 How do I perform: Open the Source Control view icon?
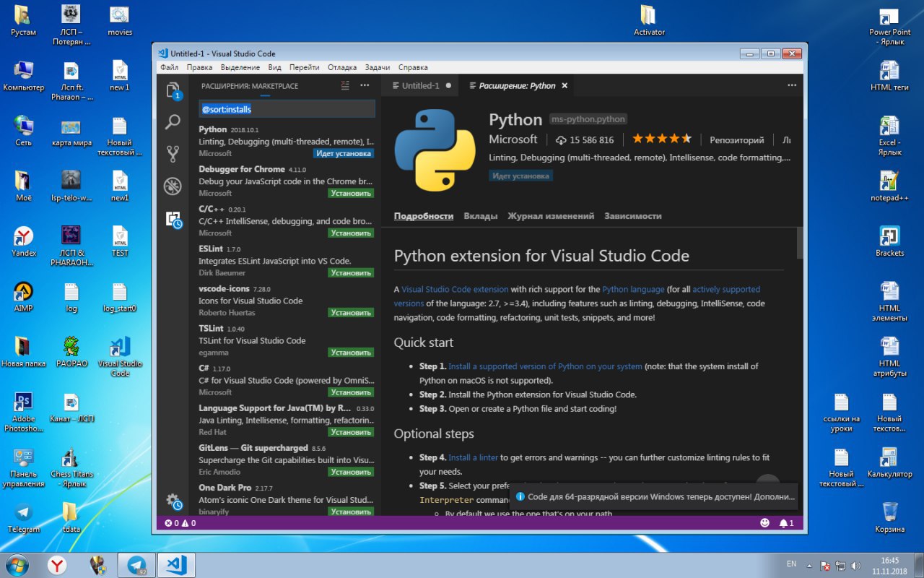click(x=173, y=154)
